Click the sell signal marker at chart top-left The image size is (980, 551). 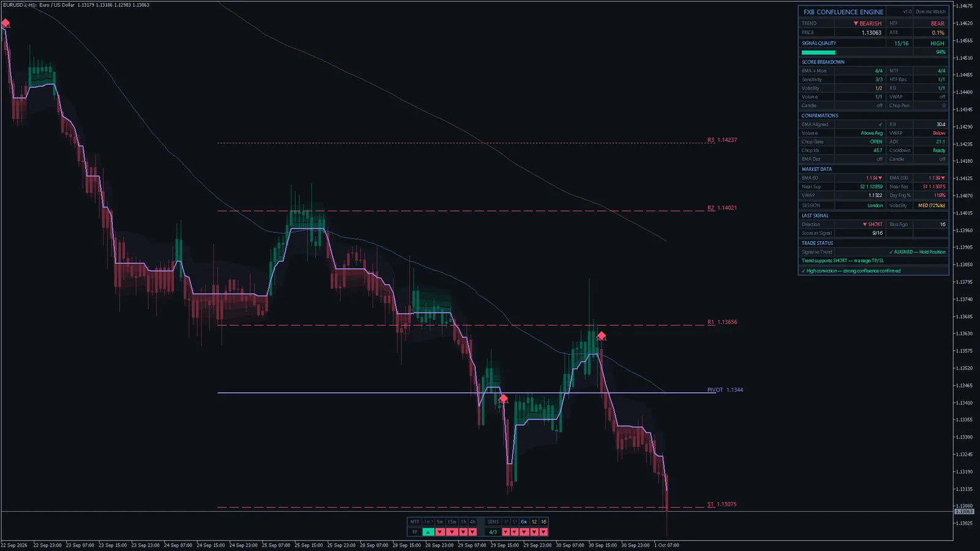pyautogui.click(x=6, y=23)
